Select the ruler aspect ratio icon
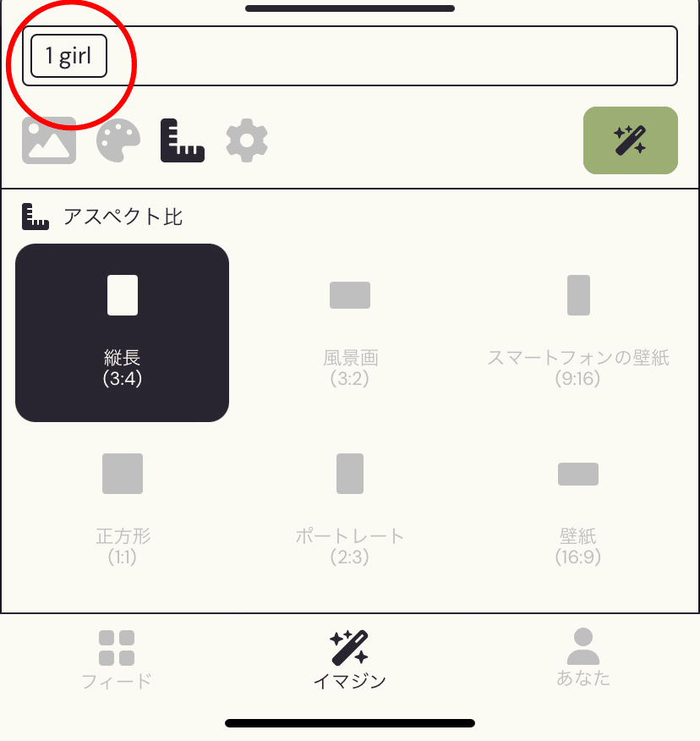Image resolution: width=700 pixels, height=741 pixels. point(183,140)
